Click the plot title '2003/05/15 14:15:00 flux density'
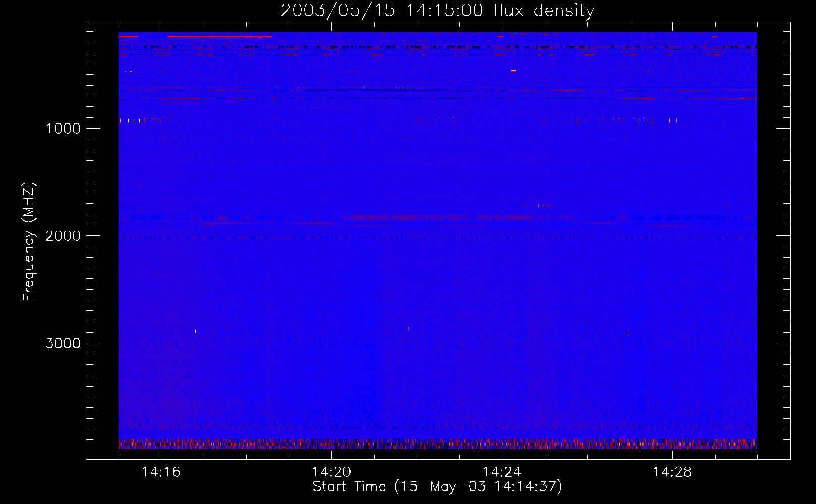The height and width of the screenshot is (504, 816). [x=437, y=10]
